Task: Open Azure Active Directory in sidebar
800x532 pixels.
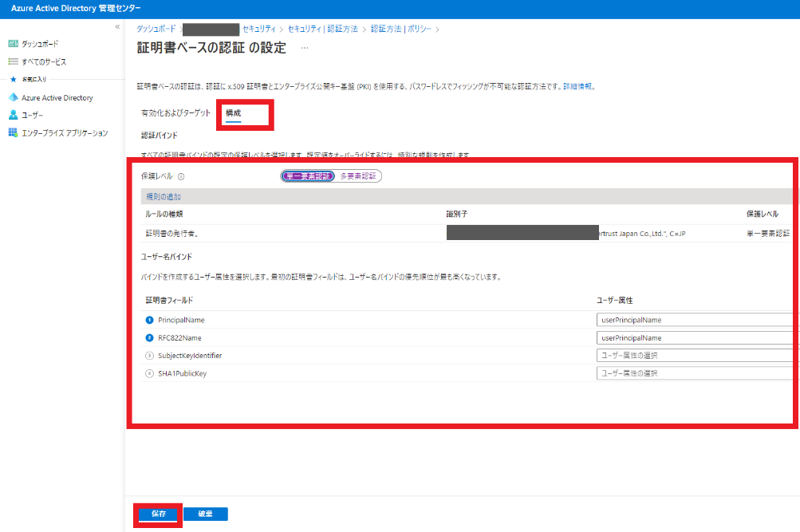Action: point(57,97)
